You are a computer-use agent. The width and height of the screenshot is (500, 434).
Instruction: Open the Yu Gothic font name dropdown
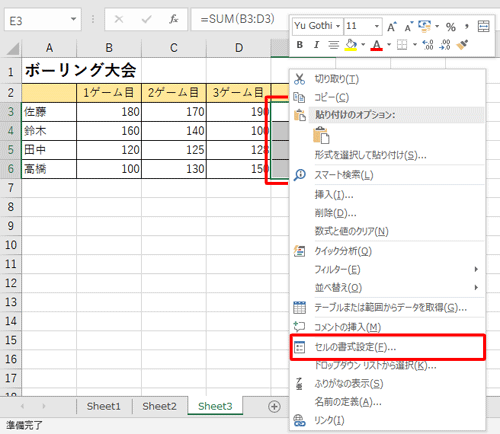click(x=338, y=26)
